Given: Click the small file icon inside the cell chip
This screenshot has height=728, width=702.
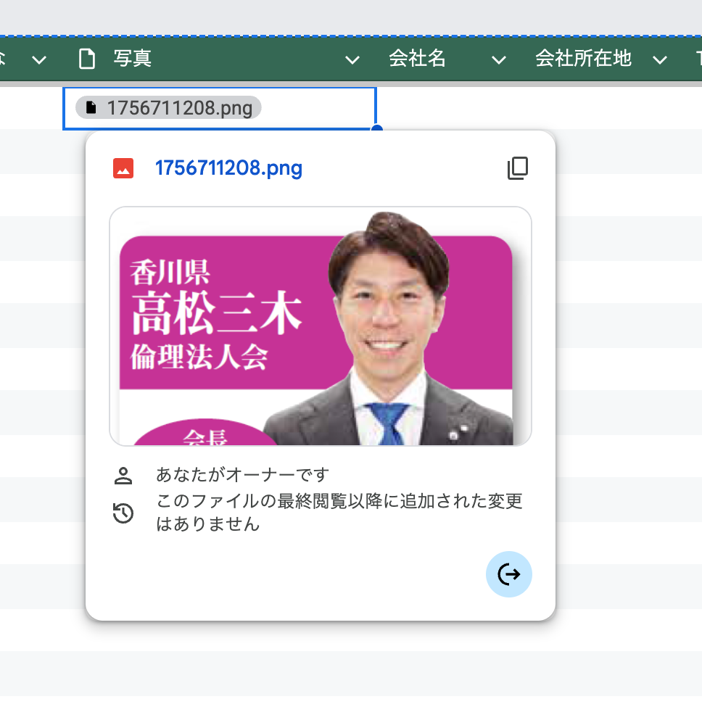Looking at the screenshot, I should [x=91, y=108].
